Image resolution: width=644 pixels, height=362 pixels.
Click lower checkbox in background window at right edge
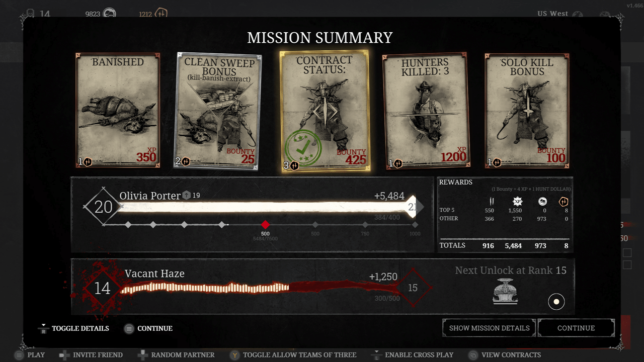[x=627, y=265]
